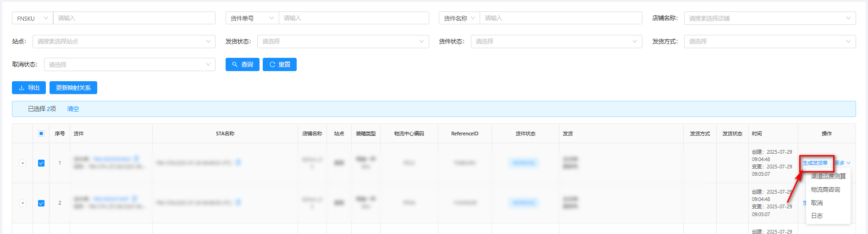Uncheck the checkbox for row 1
The height and width of the screenshot is (234, 868).
(41, 163)
